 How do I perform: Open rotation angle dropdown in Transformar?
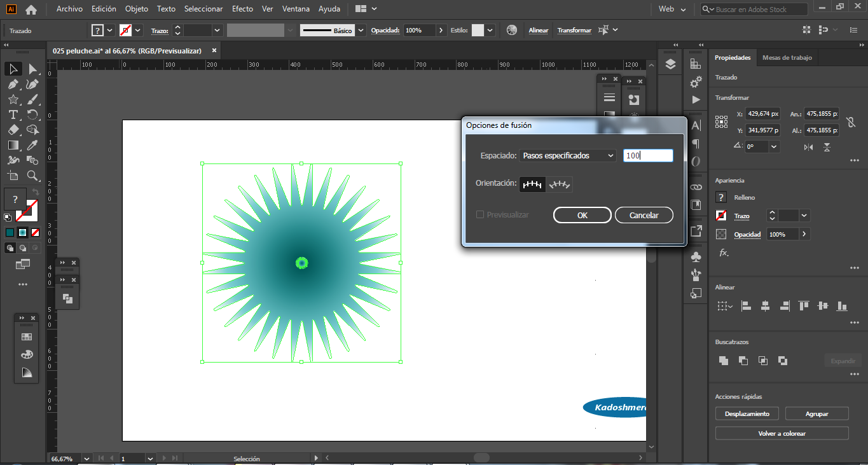(x=774, y=146)
